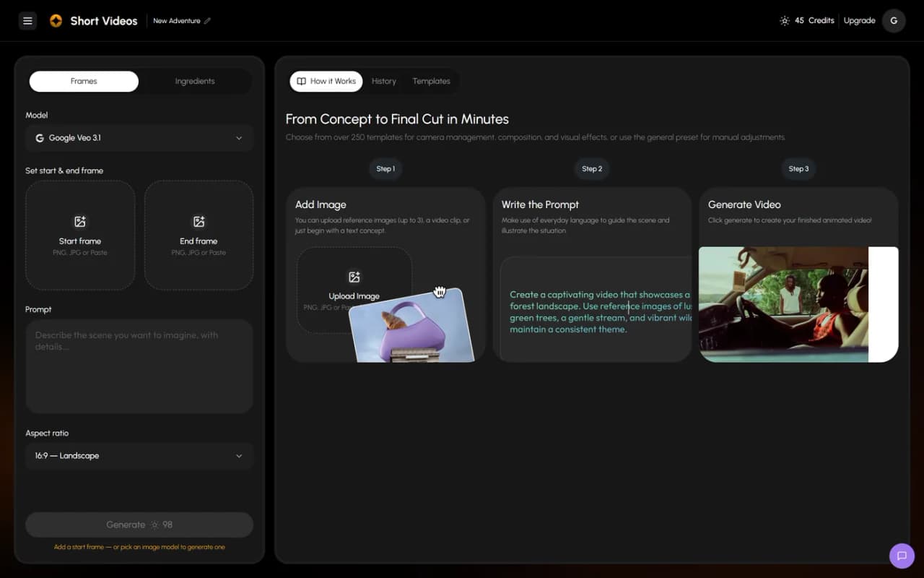Switch to Frames mode
This screenshot has height=578, width=924.
click(84, 81)
